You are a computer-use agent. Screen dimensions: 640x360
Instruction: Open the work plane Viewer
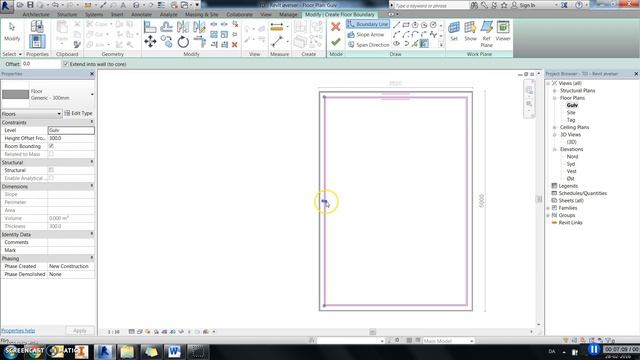(503, 31)
